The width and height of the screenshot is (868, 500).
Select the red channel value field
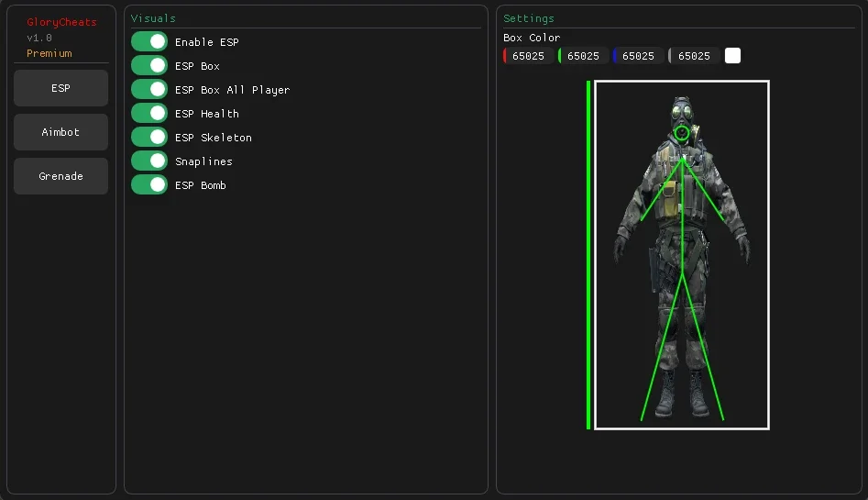coord(528,56)
